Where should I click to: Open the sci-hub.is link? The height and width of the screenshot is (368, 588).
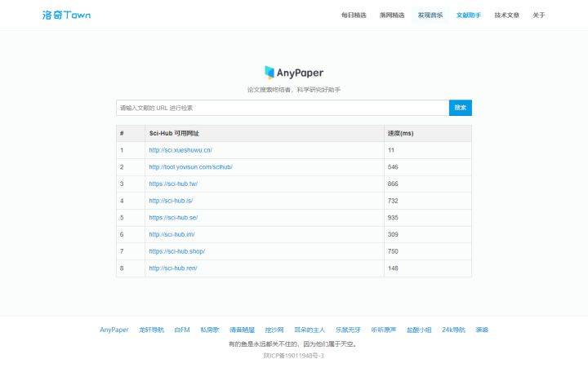[171, 201]
